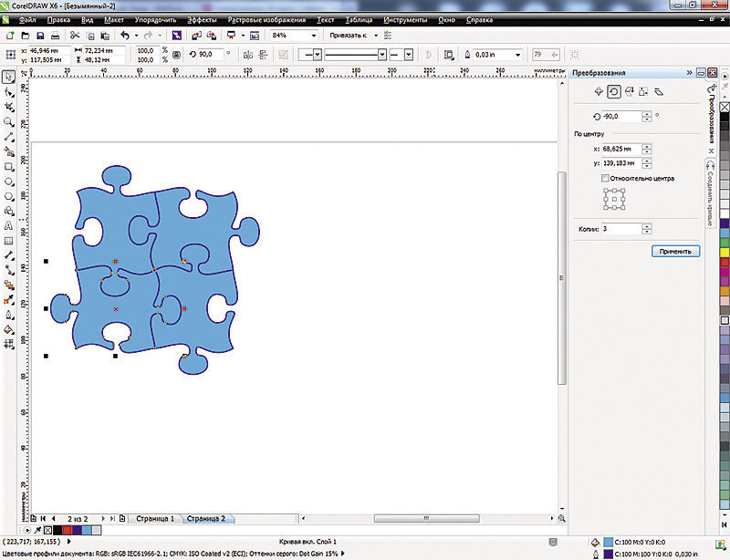Image resolution: width=730 pixels, height=560 pixels.
Task: Open the zoom level 84% dropdown
Action: click(x=314, y=36)
